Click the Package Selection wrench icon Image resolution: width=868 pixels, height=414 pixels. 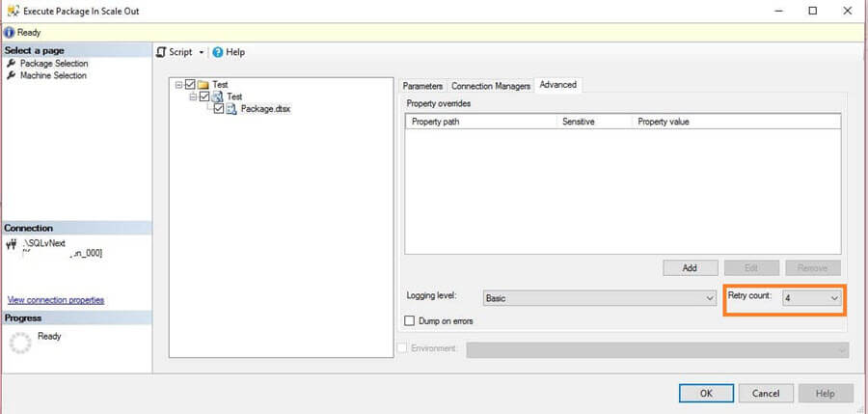[x=12, y=64]
